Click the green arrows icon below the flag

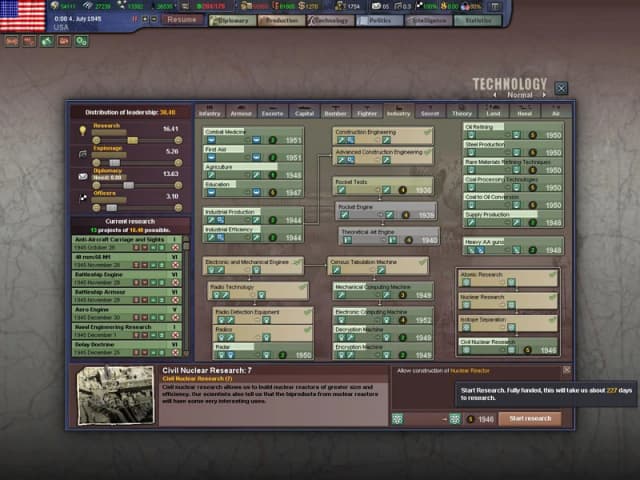47,41
